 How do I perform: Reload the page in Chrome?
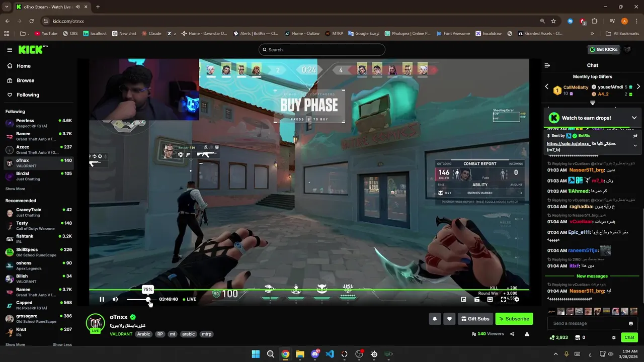[x=31, y=21]
